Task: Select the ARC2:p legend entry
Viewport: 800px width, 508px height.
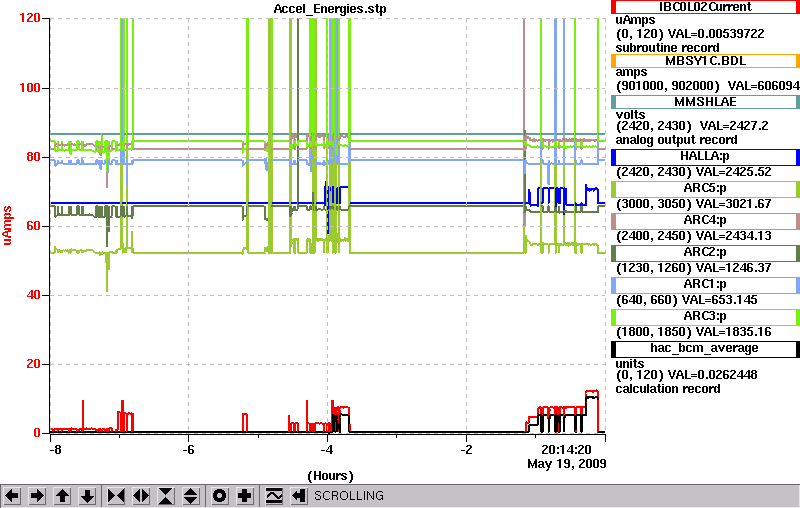Action: coord(705,253)
